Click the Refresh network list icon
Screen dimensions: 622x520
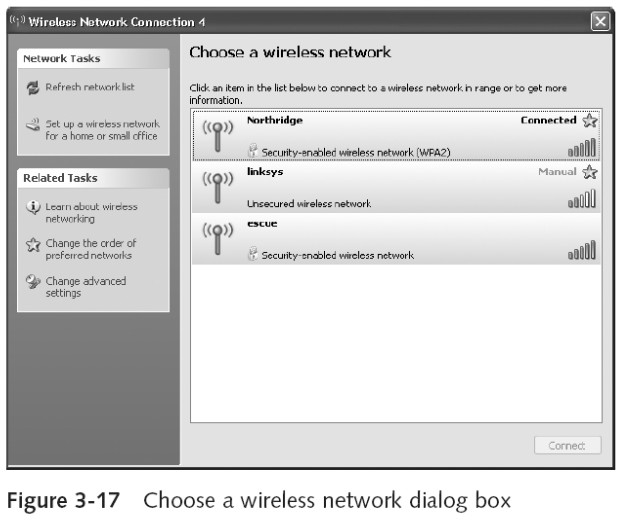click(33, 87)
